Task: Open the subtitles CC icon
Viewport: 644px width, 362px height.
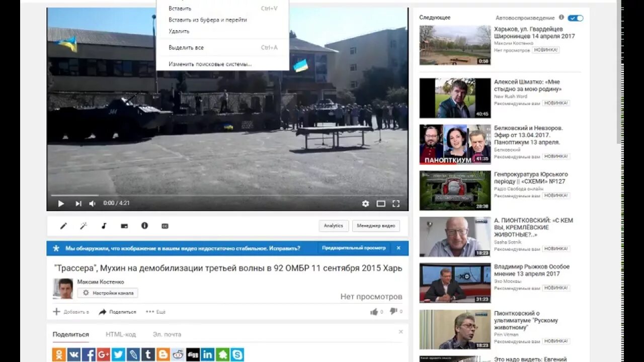Action: click(165, 226)
